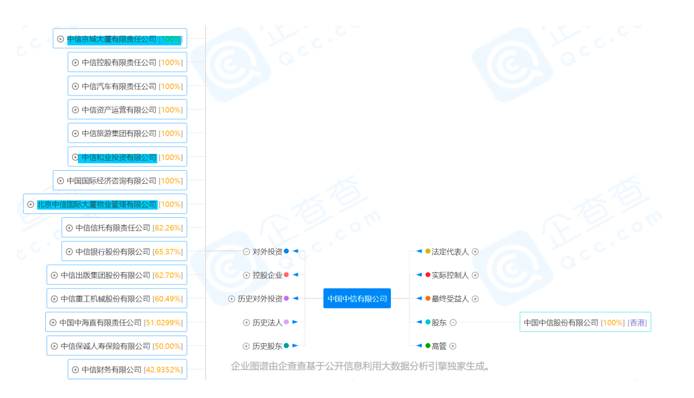Expand plus icon beside 中信出版集团股份有限公司
Image resolution: width=694 pixels, height=398 pixels.
[54, 275]
